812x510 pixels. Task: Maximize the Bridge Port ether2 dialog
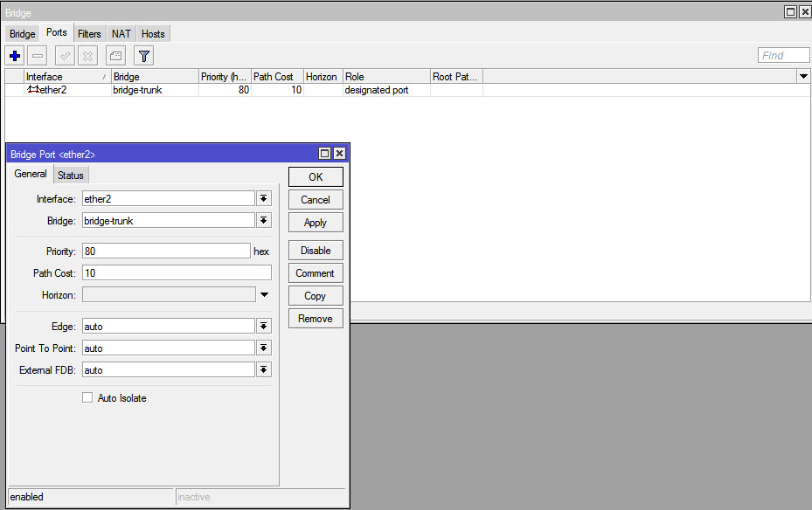click(x=324, y=153)
